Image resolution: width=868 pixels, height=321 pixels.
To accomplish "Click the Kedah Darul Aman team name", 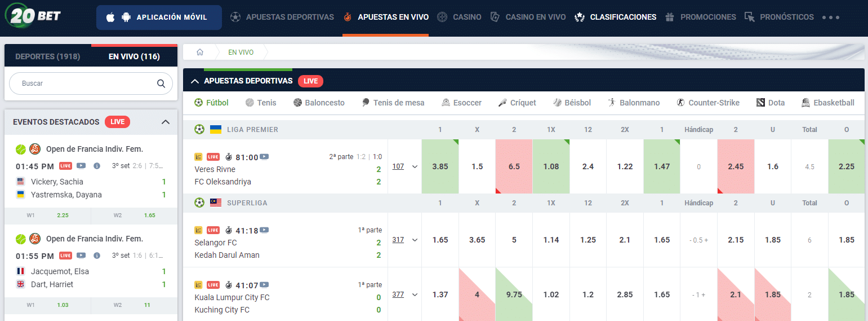I will coord(227,255).
